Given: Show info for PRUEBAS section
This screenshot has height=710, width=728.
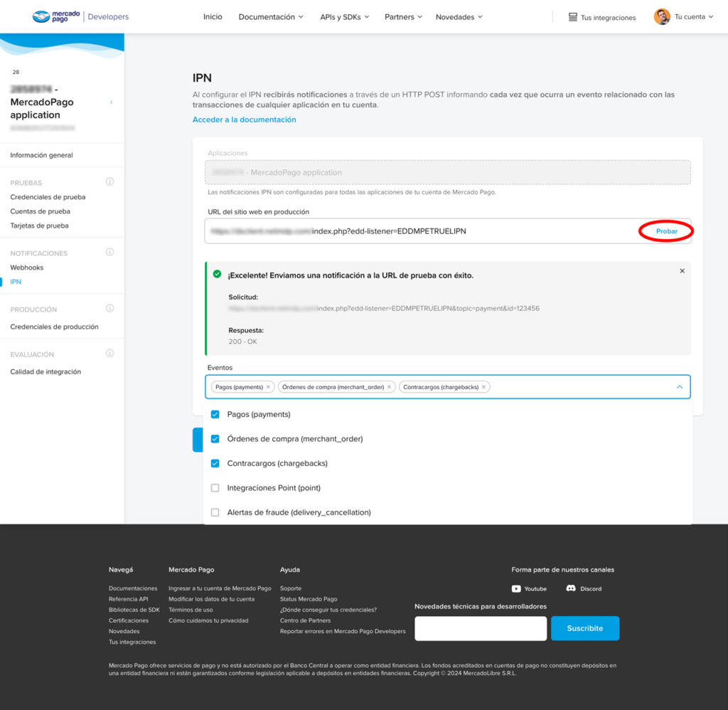Looking at the screenshot, I should click(x=110, y=181).
